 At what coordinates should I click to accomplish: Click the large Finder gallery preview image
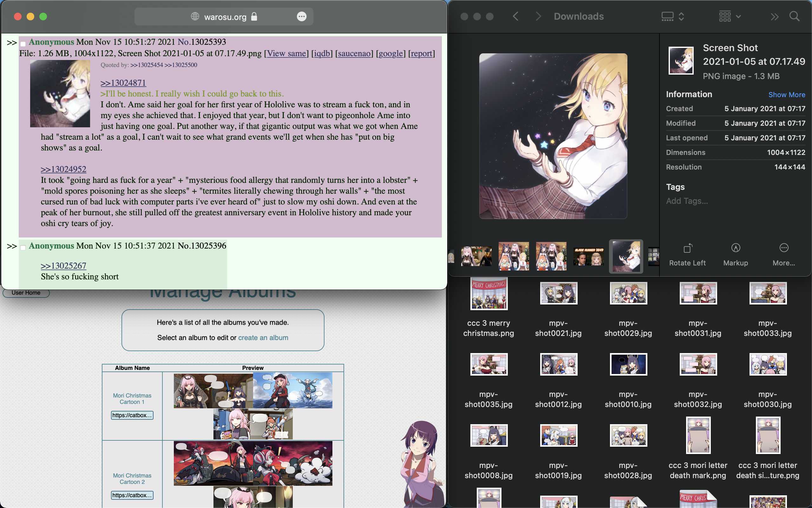[553, 136]
